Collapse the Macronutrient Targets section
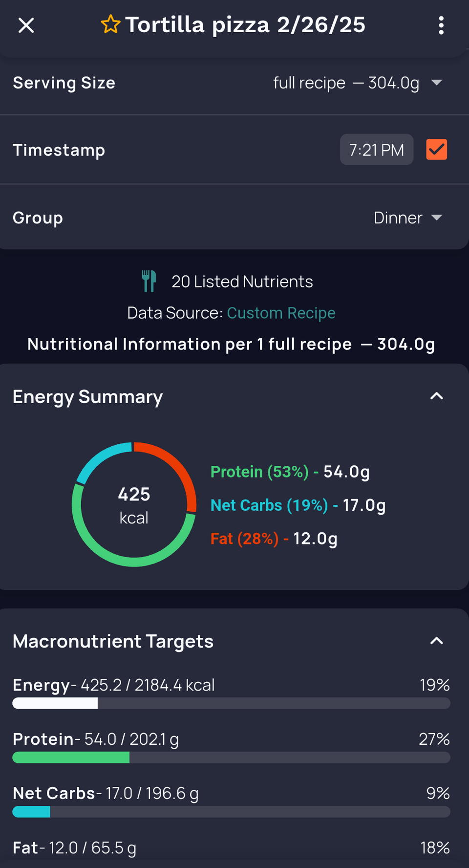The image size is (469, 868). click(436, 641)
